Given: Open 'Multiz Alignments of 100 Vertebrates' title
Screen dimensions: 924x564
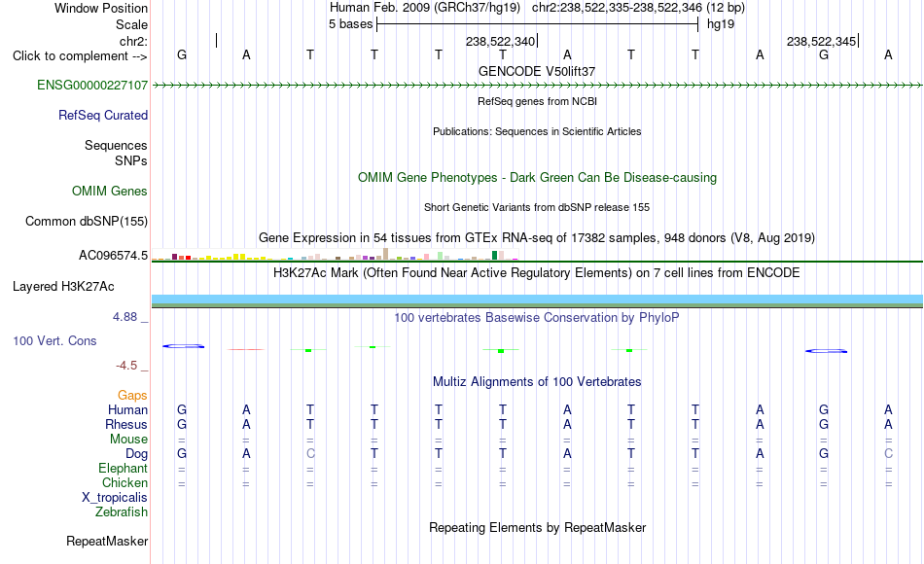Looking at the screenshot, I should click(537, 381).
